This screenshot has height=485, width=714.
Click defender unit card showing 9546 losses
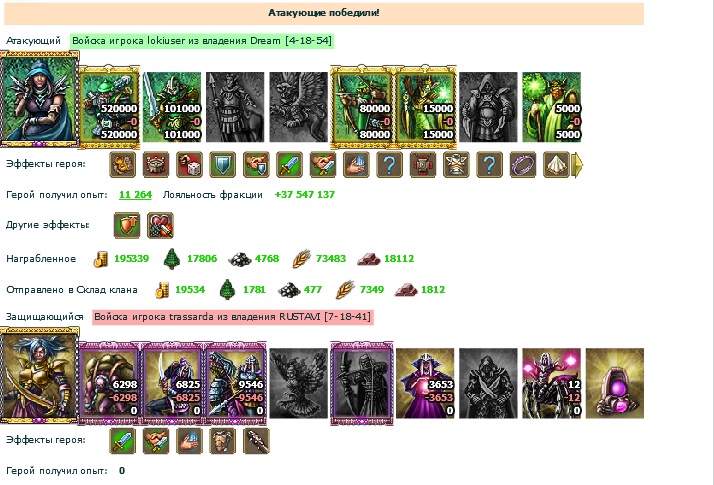(236, 383)
